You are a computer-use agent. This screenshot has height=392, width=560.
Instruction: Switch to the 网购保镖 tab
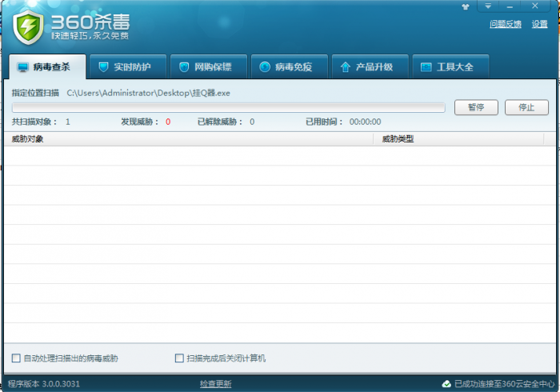point(209,66)
